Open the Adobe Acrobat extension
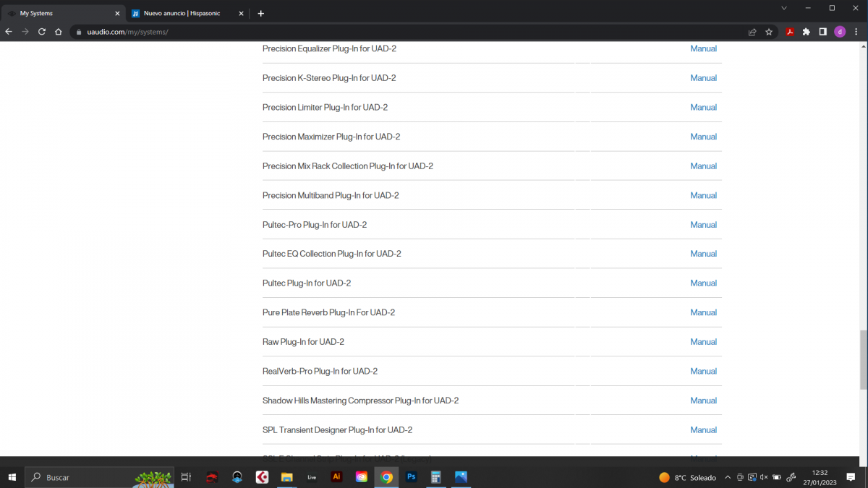 791,32
